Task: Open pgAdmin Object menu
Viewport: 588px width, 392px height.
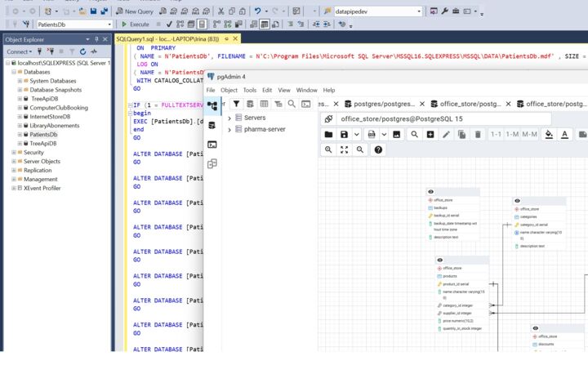Action: [229, 90]
